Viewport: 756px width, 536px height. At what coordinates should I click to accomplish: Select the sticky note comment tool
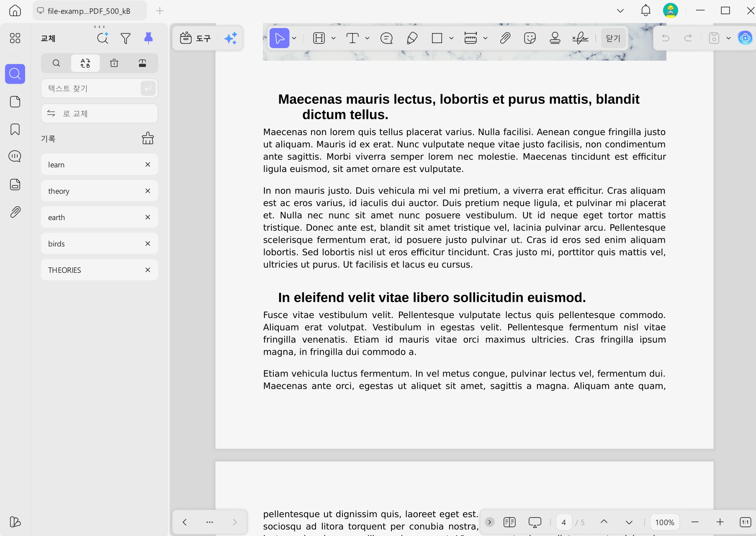tap(386, 38)
